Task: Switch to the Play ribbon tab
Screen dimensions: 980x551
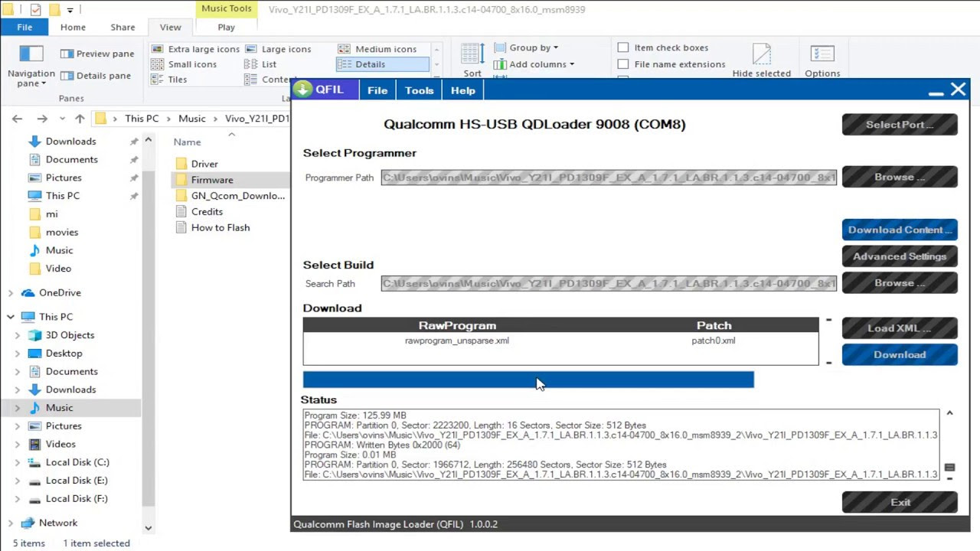Action: tap(226, 27)
